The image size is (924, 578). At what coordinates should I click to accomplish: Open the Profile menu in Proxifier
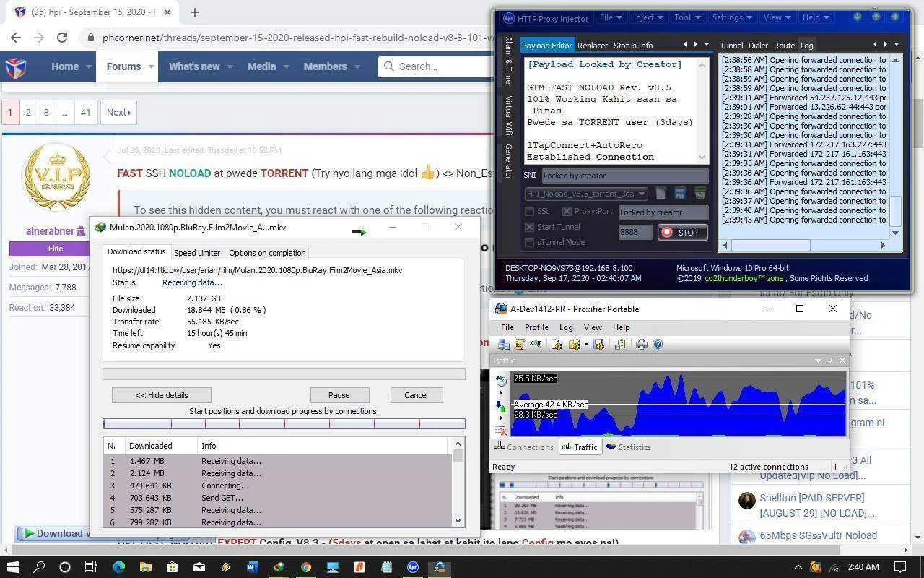[536, 327]
